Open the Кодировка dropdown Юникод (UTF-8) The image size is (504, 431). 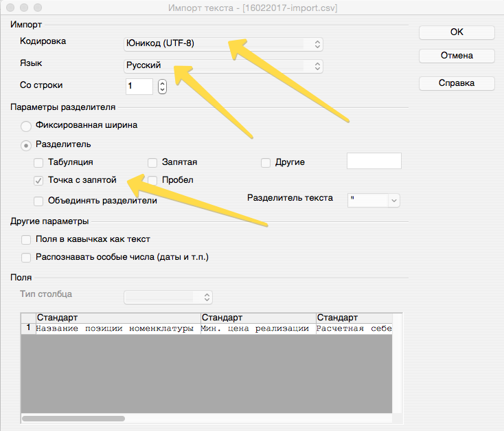[x=223, y=44]
